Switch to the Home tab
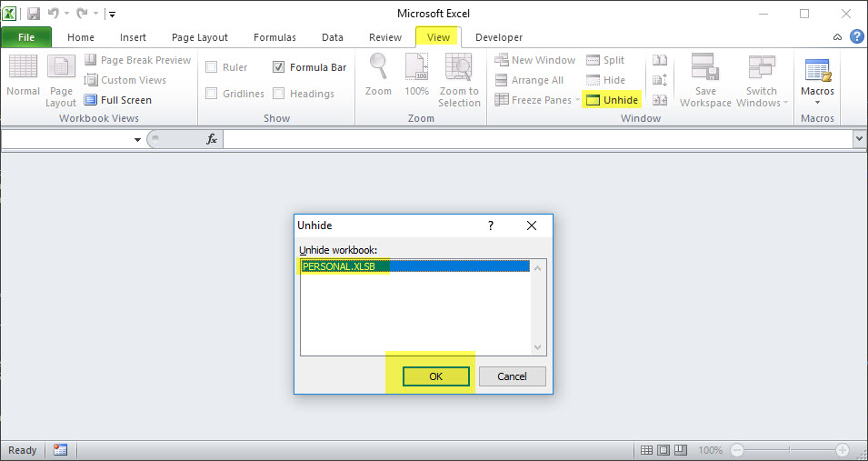This screenshot has width=868, height=461. click(81, 37)
